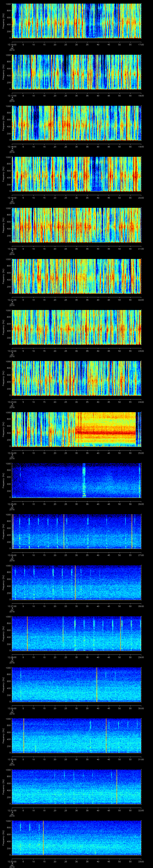This screenshot has width=153, height=868.
Task: Select the spectrogram panel starting at 12:22:00
Action: point(77,327)
